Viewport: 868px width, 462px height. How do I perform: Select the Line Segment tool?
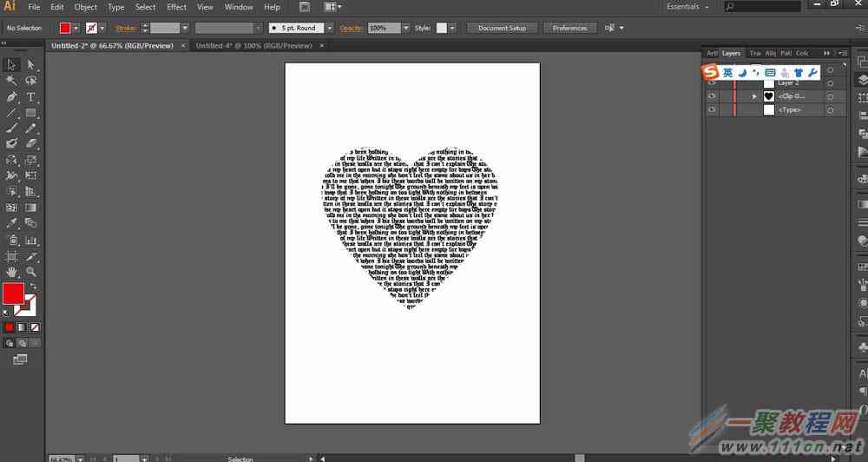click(11, 113)
